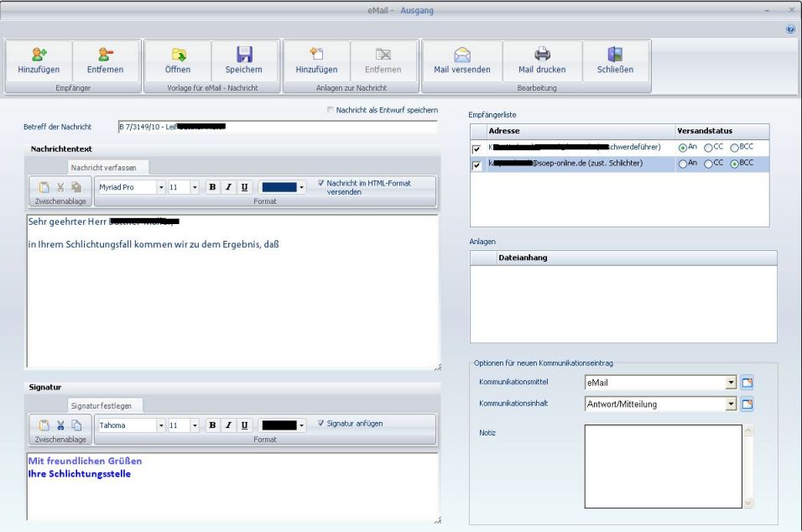This screenshot has height=532, width=802.
Task: Click the Entfernen recipient icon
Action: click(106, 55)
